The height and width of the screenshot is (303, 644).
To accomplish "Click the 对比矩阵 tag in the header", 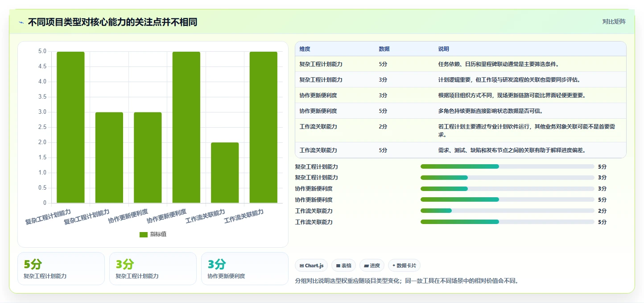I will (614, 21).
